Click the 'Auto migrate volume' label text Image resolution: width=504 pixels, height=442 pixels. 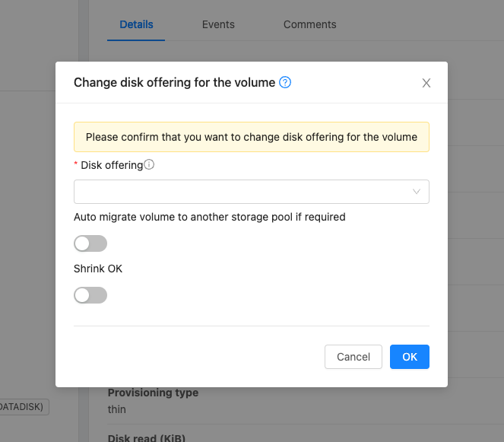[x=209, y=217]
